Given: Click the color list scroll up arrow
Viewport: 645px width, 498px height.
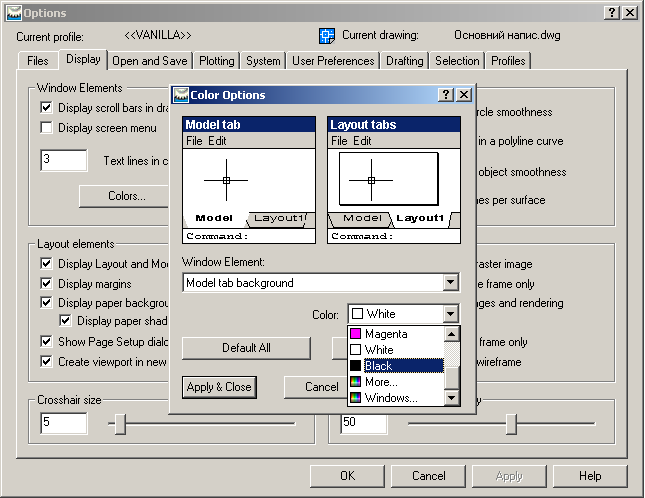Looking at the screenshot, I should point(452,334).
